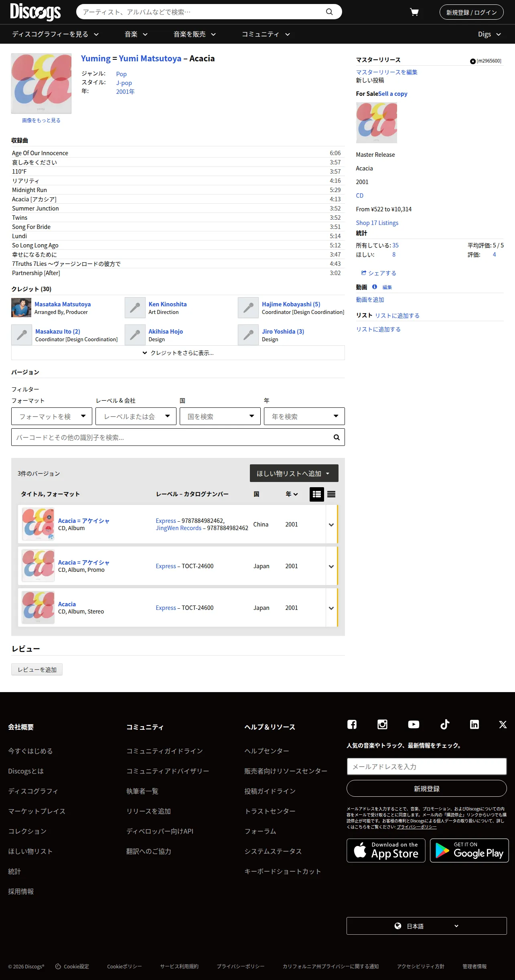This screenshot has height=980, width=515.
Task: Switch to the compact text list view
Action: (x=331, y=494)
